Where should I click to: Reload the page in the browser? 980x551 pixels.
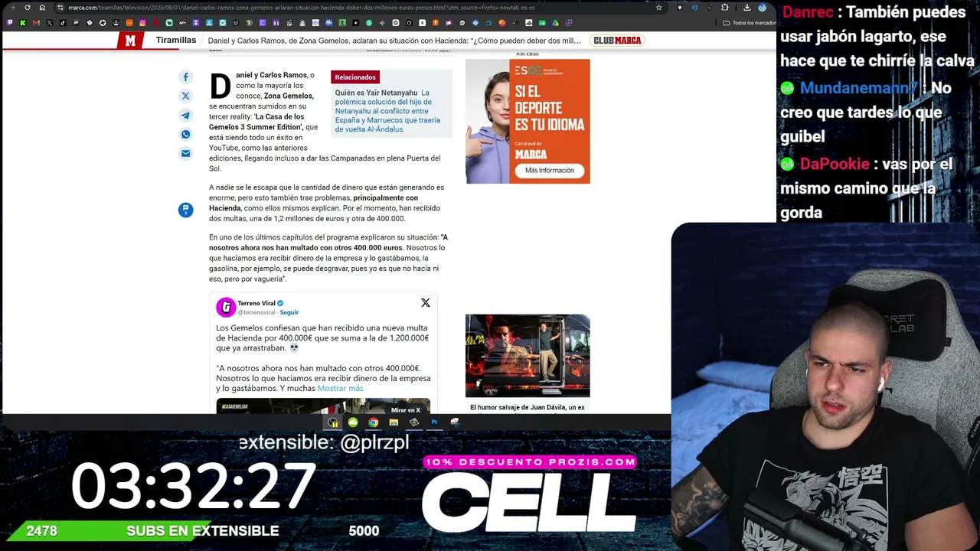(28, 8)
